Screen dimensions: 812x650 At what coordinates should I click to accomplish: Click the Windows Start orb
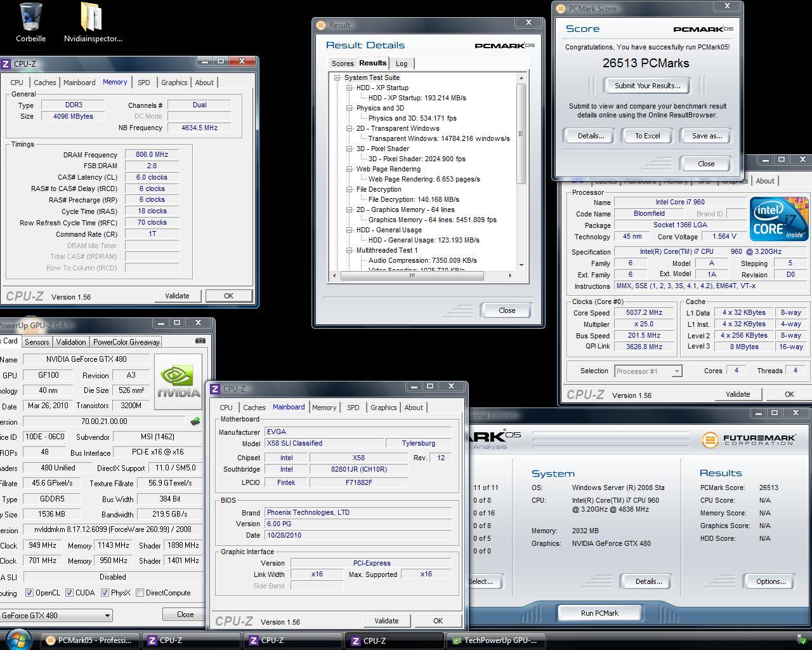19,640
